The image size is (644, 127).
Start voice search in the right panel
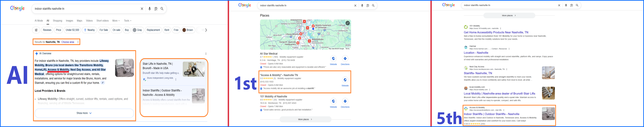(x=566, y=5)
